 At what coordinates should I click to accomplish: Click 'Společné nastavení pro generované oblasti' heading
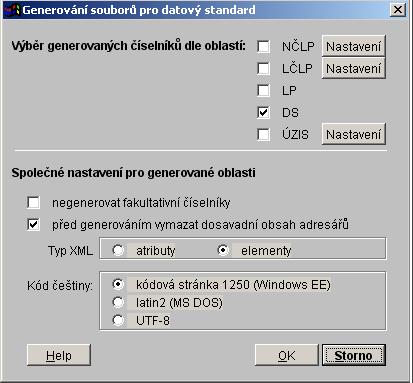(134, 173)
